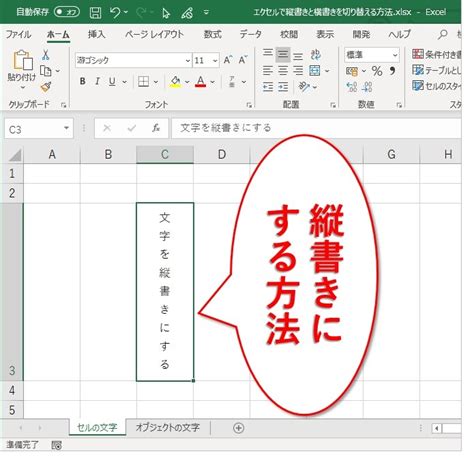Click the Undo arrow icon
This screenshot has width=474, height=458.
(115, 13)
